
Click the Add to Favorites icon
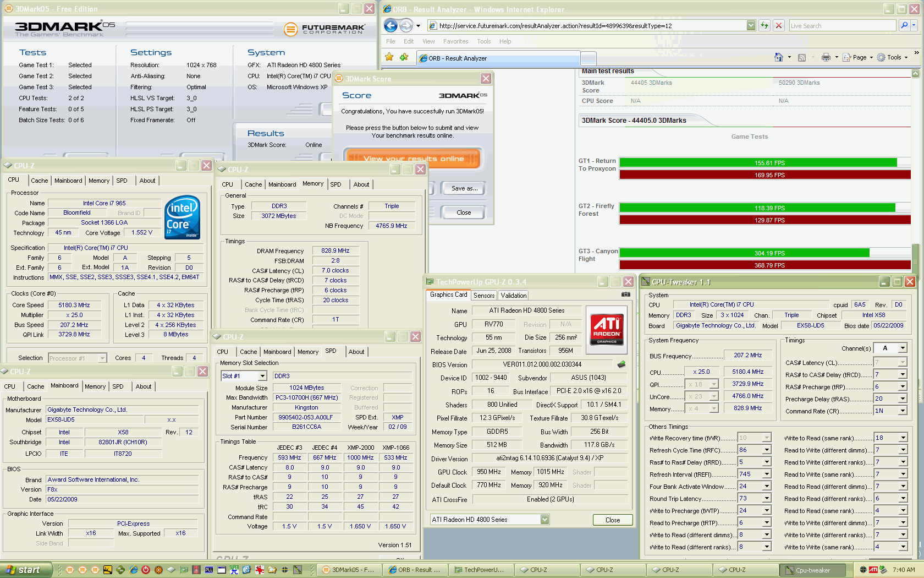point(404,57)
